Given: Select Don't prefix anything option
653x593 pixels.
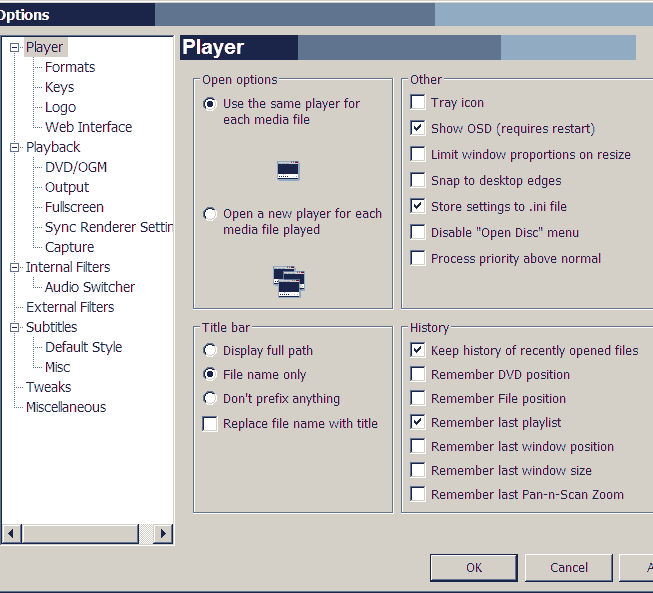Looking at the screenshot, I should coord(210,399).
